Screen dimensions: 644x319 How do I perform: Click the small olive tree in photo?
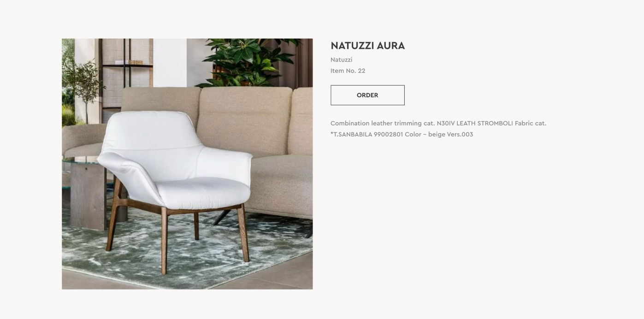pyautogui.click(x=83, y=83)
